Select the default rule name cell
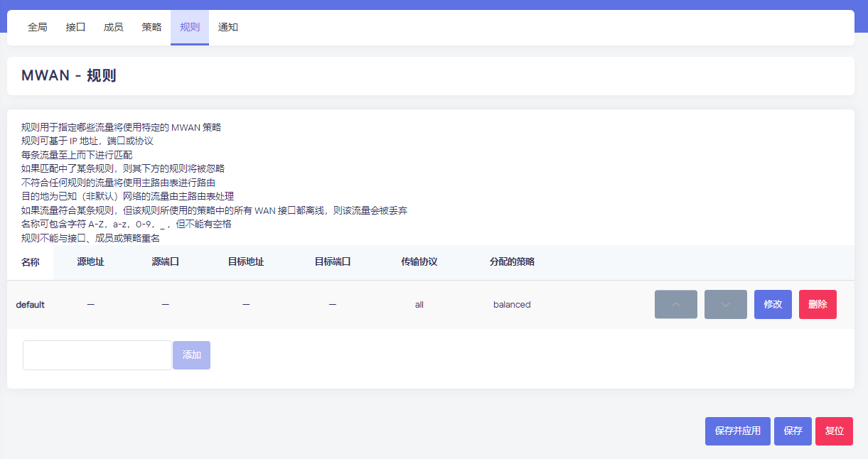Viewport: 868px width, 459px height. coord(31,305)
